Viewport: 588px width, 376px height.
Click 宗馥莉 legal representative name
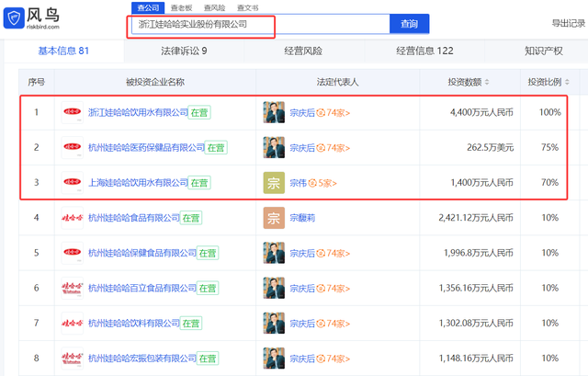(x=302, y=218)
